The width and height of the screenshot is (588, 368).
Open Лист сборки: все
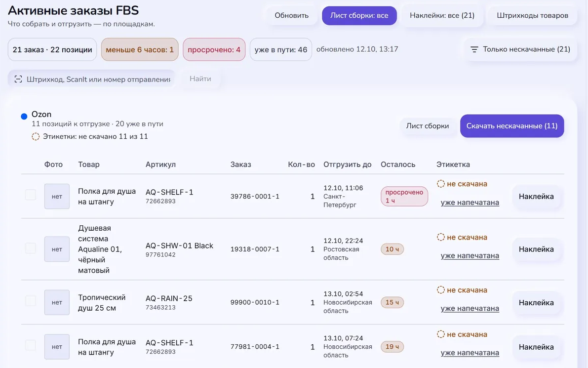point(359,15)
